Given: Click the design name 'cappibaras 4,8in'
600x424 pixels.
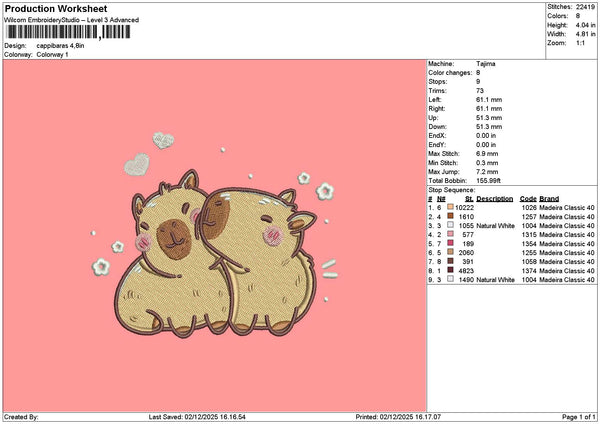Looking at the screenshot, I should click(60, 46).
